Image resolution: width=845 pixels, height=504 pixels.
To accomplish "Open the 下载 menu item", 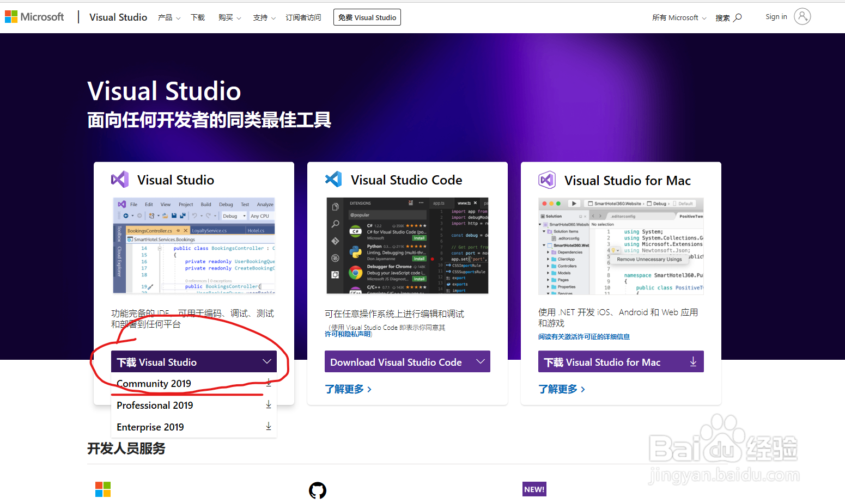I will pyautogui.click(x=198, y=17).
